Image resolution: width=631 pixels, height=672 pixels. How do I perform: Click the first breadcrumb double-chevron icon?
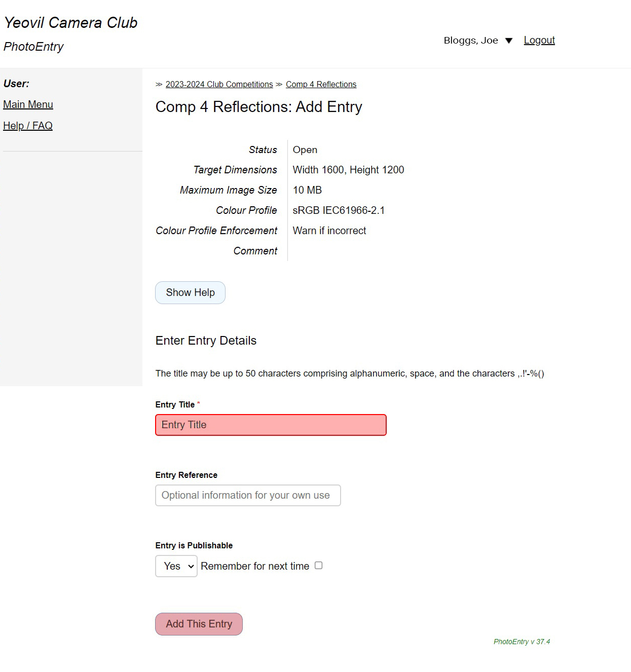coord(159,85)
